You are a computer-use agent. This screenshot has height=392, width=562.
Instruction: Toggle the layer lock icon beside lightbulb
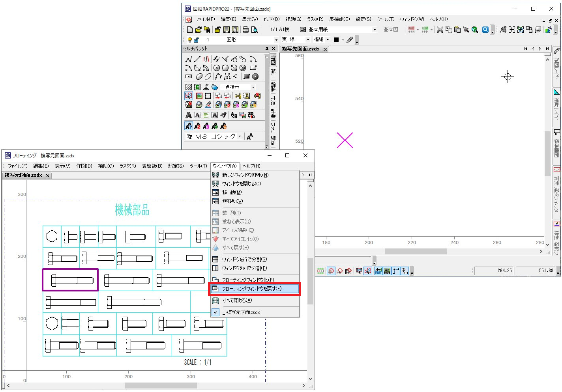(x=196, y=40)
